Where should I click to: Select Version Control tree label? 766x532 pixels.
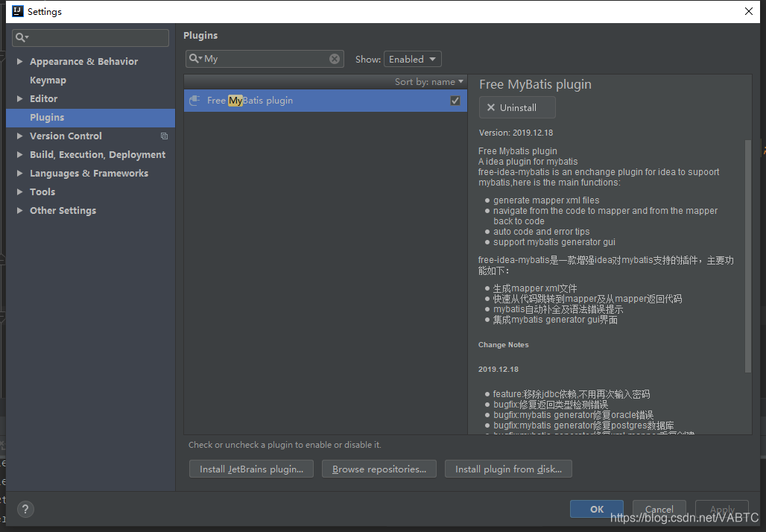pos(66,136)
